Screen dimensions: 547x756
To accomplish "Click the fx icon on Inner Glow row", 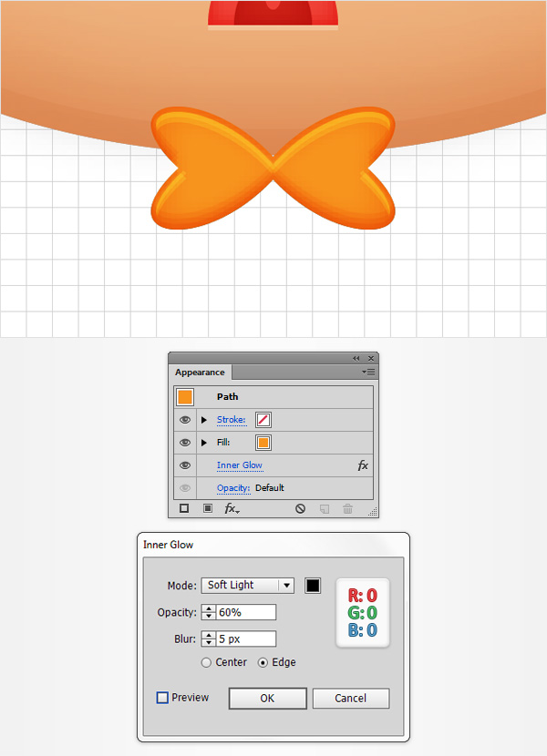I will (363, 465).
